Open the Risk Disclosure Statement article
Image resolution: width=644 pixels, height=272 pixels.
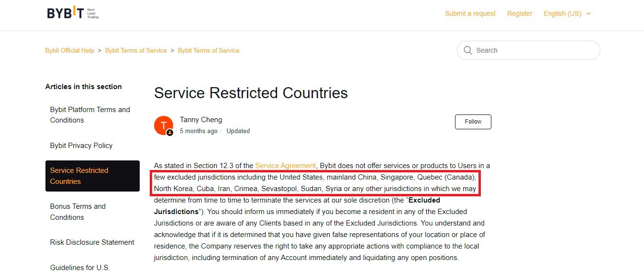click(92, 242)
